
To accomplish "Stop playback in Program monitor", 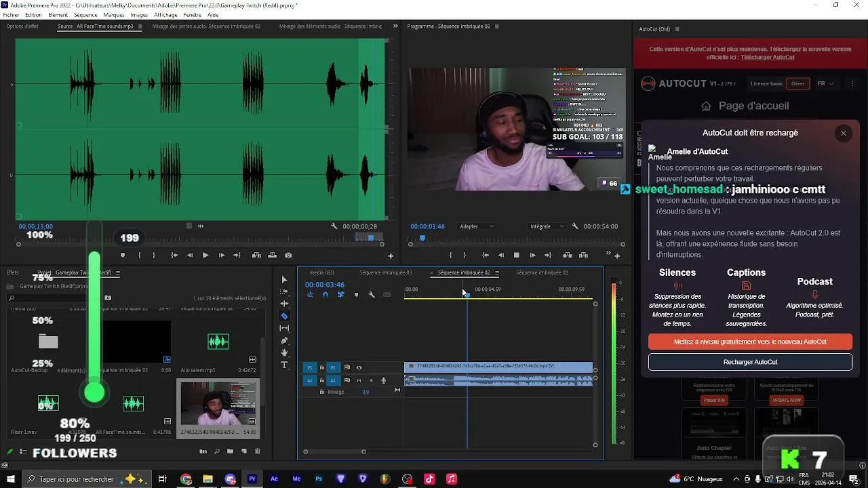I will pos(517,256).
